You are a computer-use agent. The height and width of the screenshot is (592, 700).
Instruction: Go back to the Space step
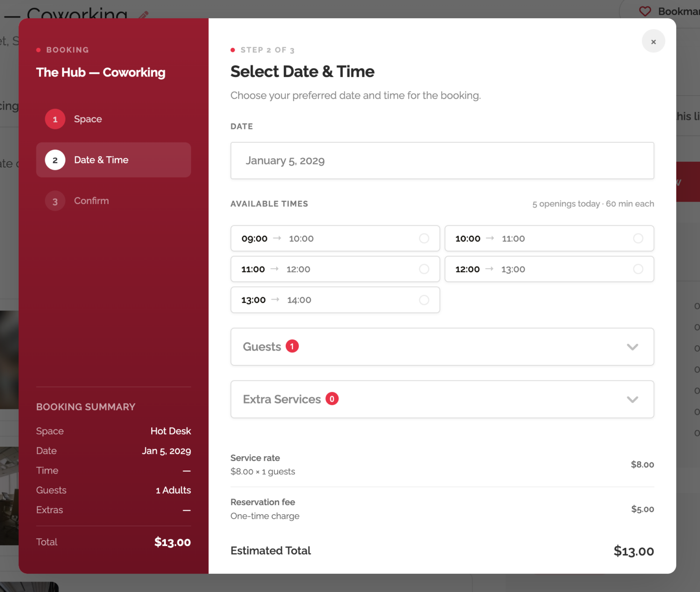tap(113, 119)
